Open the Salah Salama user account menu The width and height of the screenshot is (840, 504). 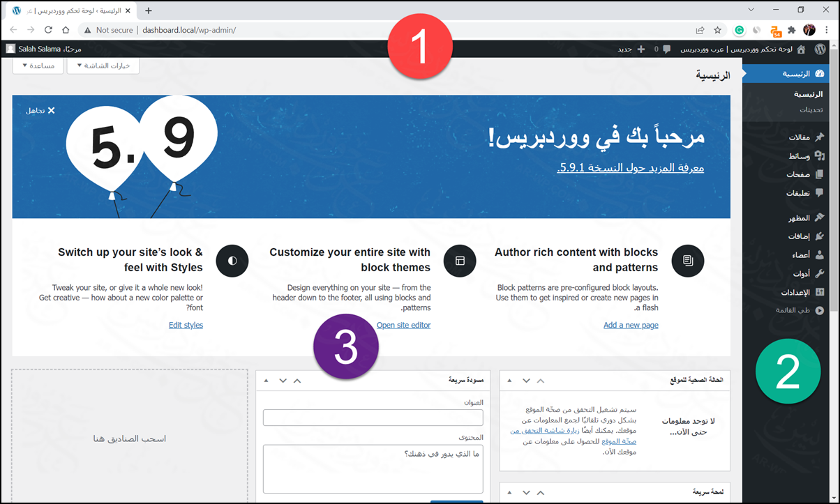[x=44, y=49]
